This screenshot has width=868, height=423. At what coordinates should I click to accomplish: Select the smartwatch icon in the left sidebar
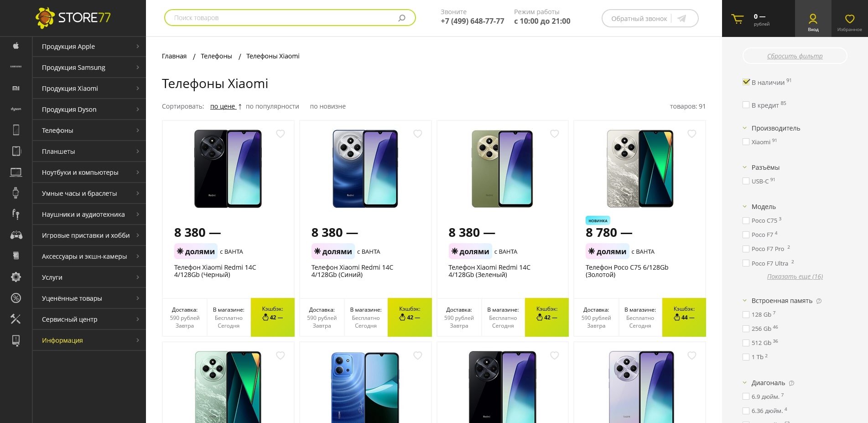click(x=16, y=193)
